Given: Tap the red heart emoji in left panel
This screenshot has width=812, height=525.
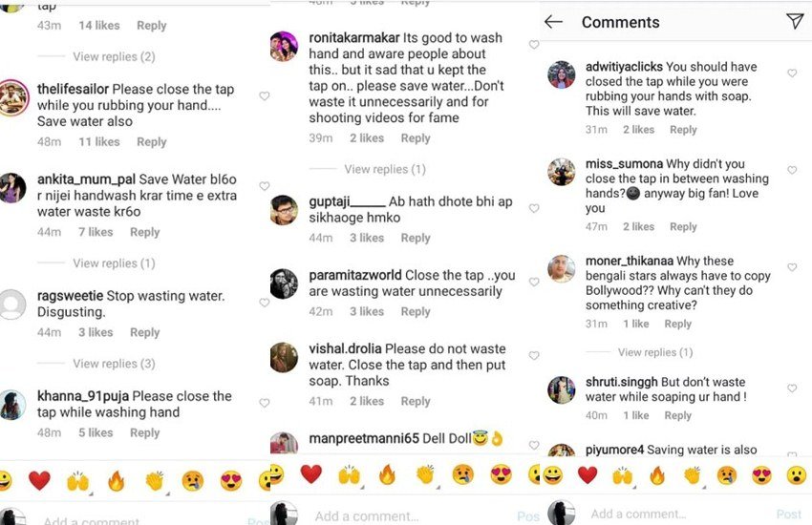Looking at the screenshot, I should coord(39,481).
